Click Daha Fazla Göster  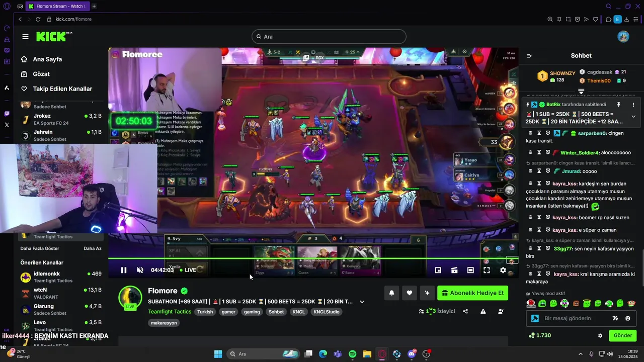pos(40,248)
